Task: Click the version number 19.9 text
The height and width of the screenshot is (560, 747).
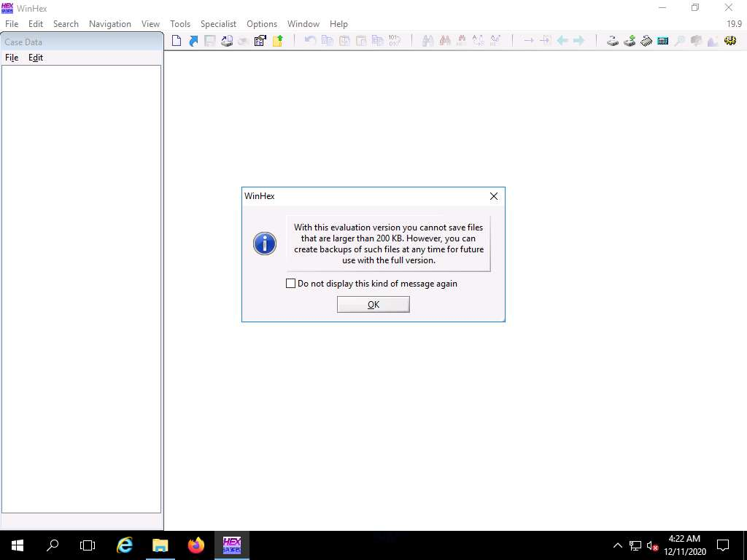Action: pyautogui.click(x=734, y=24)
